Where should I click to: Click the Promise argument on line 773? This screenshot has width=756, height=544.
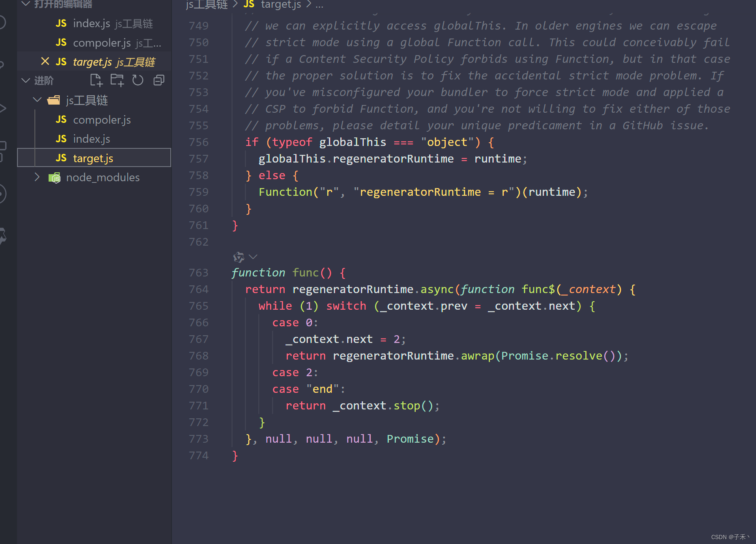coord(410,439)
